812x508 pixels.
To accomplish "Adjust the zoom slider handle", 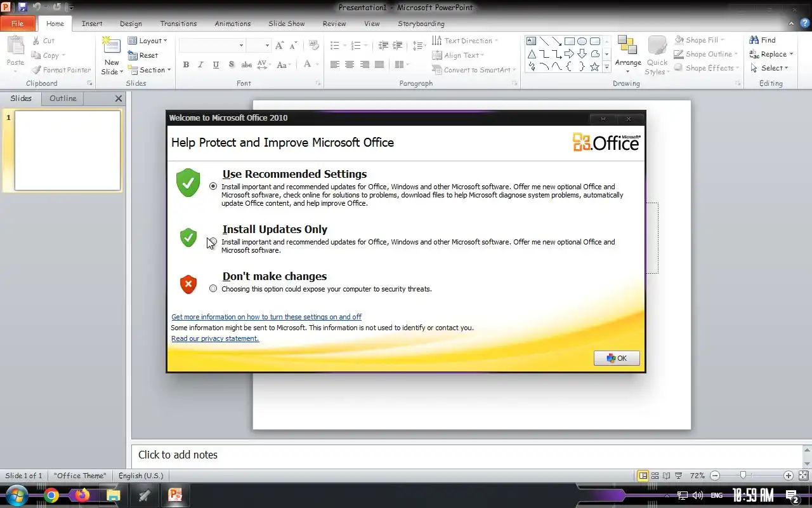I will (x=743, y=475).
